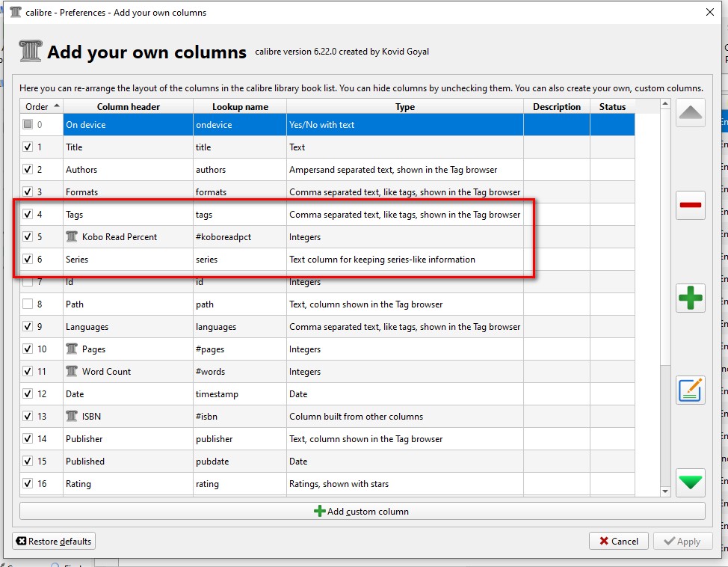Edit column via the pencil notepad icon
The width and height of the screenshot is (728, 567).
[x=690, y=390]
